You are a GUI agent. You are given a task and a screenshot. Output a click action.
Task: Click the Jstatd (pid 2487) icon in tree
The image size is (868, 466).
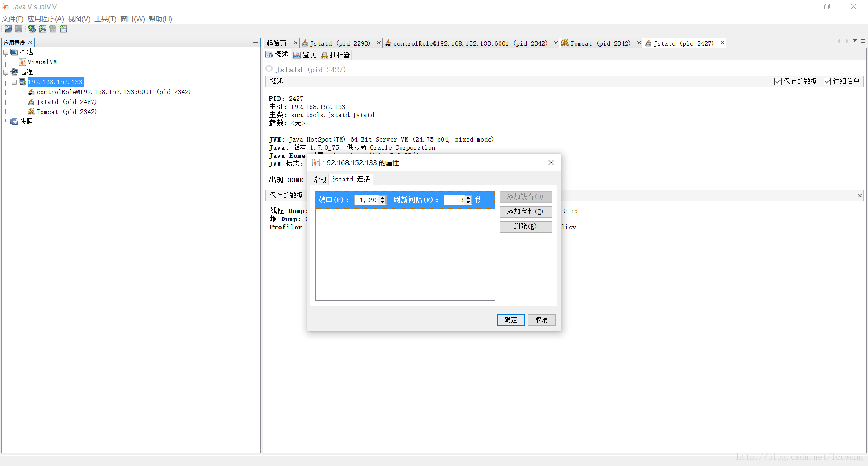(31, 102)
